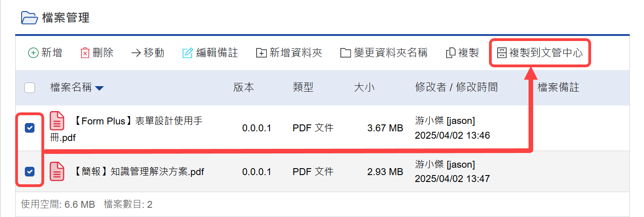The image size is (644, 217).
Task: Open file 【簡報】知識管理解決方案.pdf
Action: [x=138, y=172]
